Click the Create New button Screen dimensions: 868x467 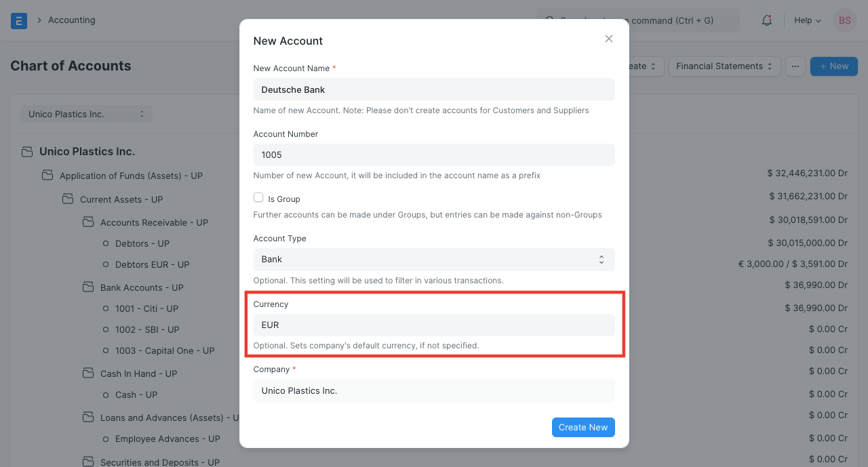(x=583, y=427)
